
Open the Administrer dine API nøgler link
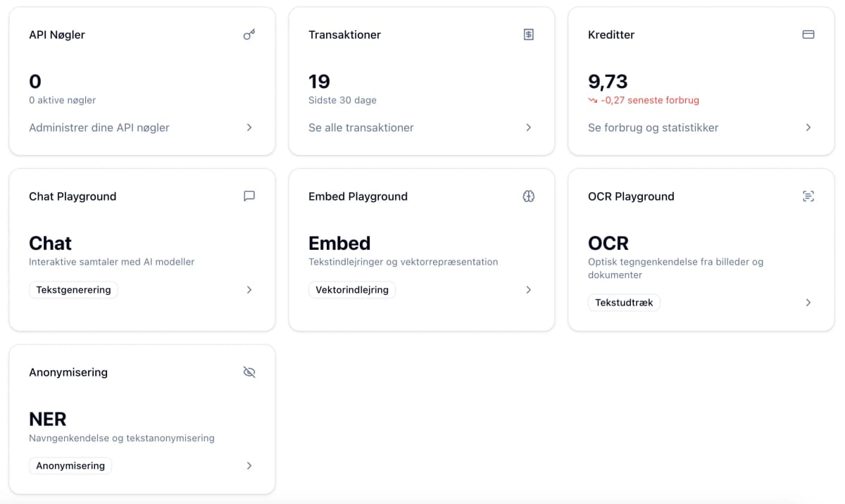(x=99, y=127)
